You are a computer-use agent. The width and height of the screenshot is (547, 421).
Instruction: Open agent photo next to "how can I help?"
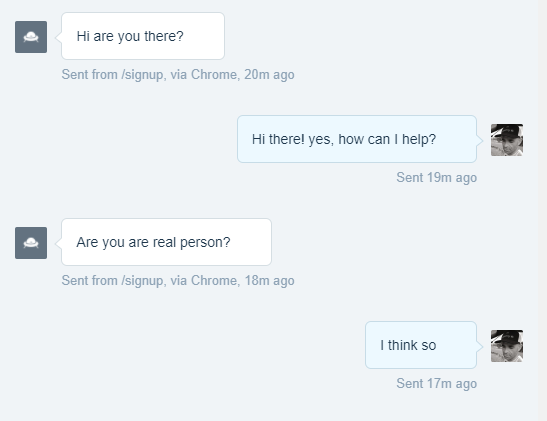coord(507,140)
